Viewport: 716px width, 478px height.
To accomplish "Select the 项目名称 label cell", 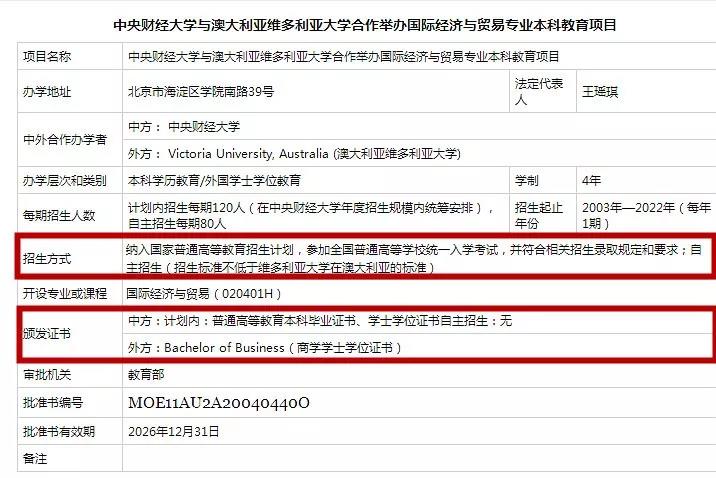I will pyautogui.click(x=70, y=56).
